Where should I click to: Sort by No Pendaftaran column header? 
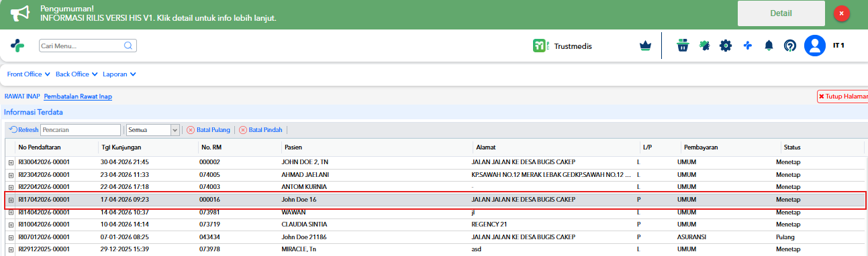[56, 147]
